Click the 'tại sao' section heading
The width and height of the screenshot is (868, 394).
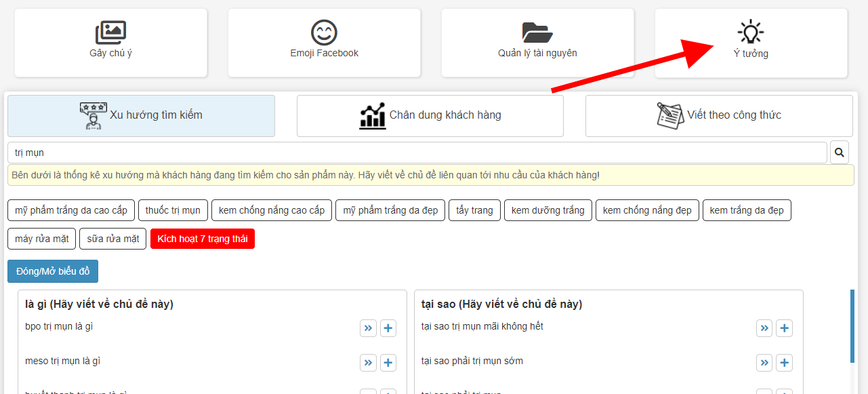pos(501,304)
